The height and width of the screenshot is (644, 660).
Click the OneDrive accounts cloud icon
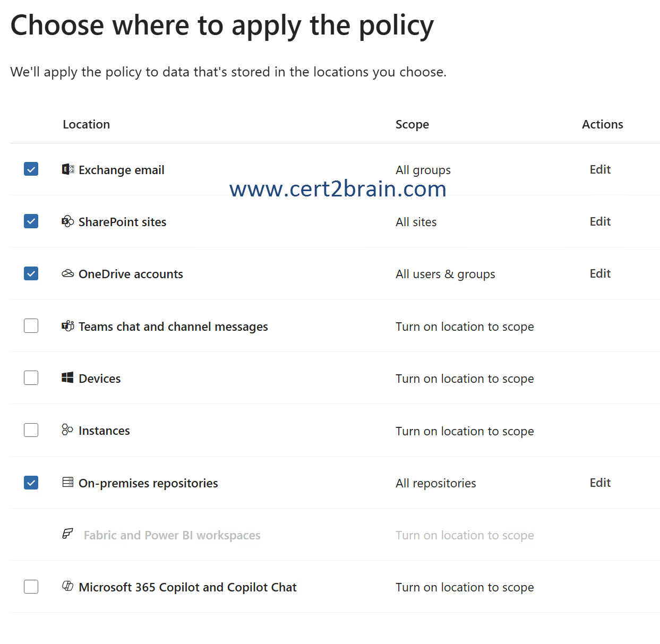tap(67, 273)
